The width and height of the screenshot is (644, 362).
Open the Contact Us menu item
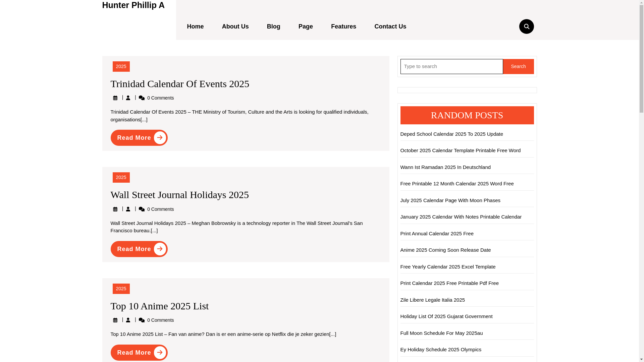(390, 26)
